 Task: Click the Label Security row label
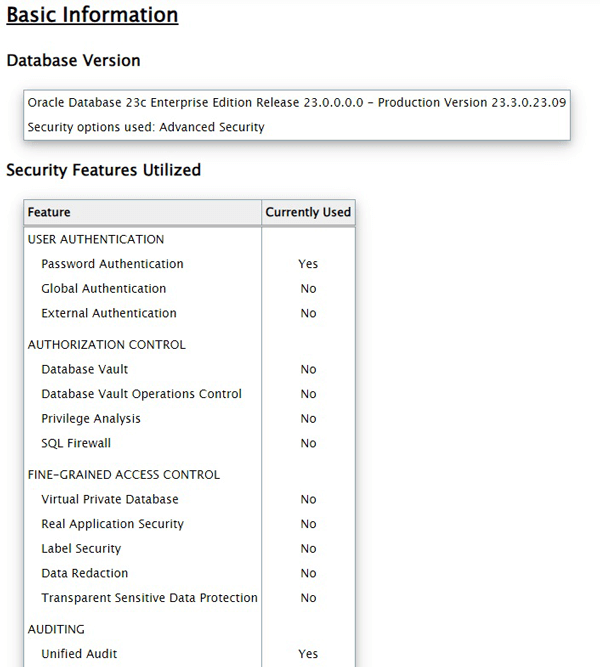coord(81,549)
